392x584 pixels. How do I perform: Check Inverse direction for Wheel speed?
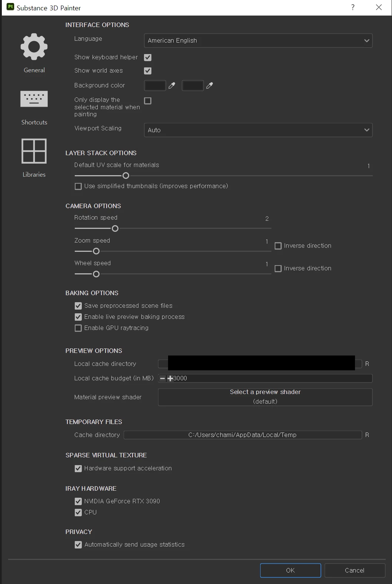pos(278,268)
